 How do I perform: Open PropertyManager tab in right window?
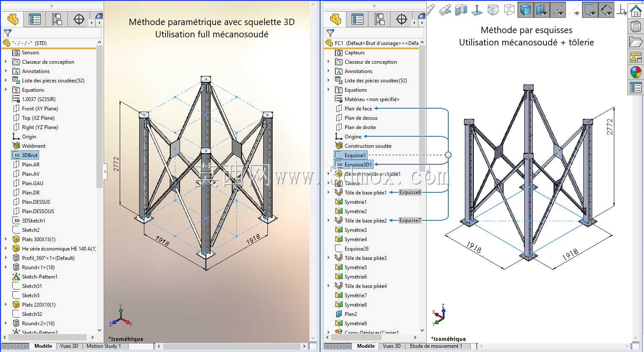(357, 19)
